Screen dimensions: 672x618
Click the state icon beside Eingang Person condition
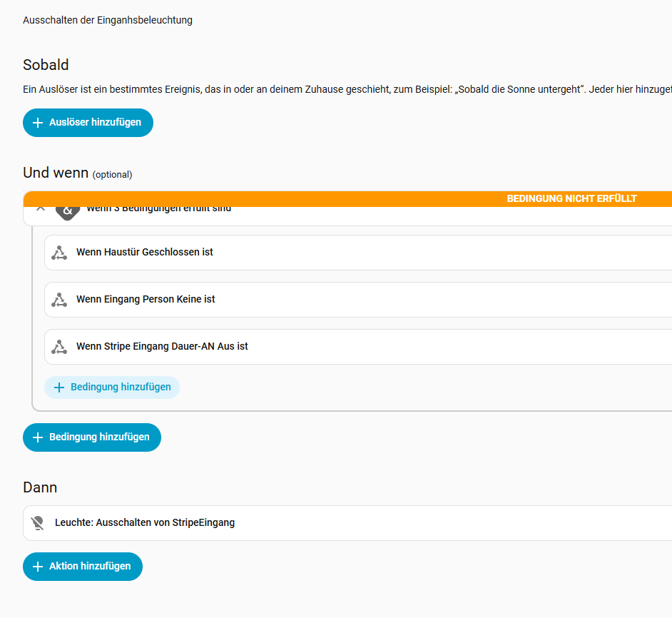click(x=59, y=300)
